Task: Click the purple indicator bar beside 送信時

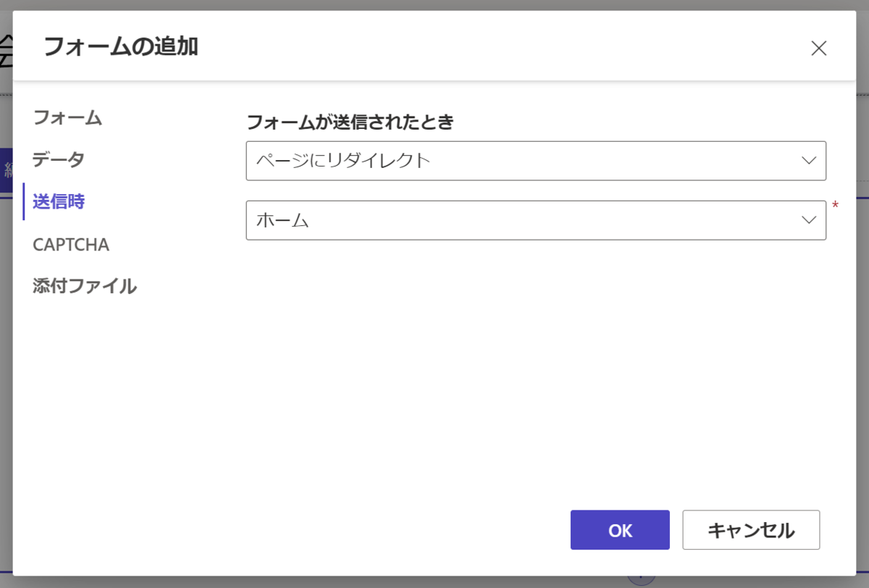Action: (24, 201)
